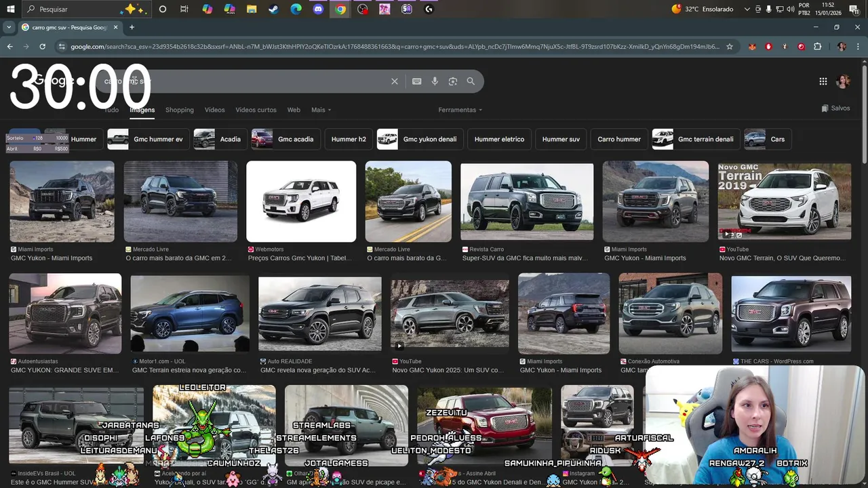Filter by the Cars chip

tap(768, 139)
